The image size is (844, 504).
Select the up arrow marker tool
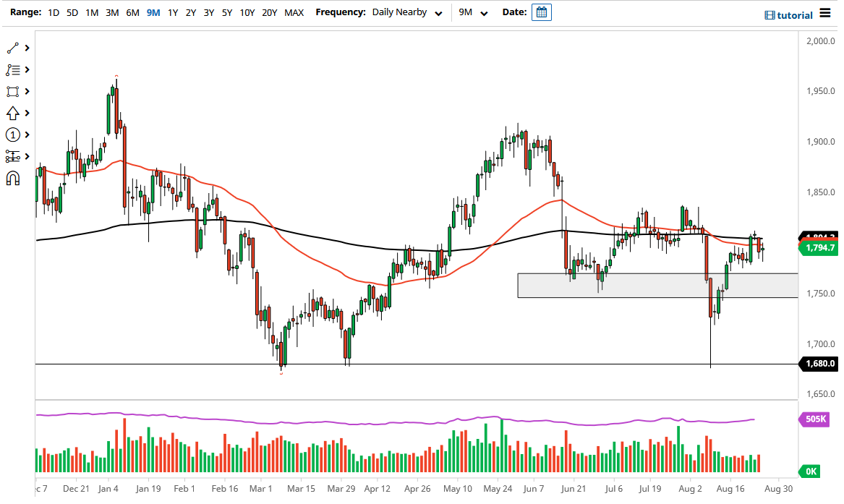tap(12, 113)
